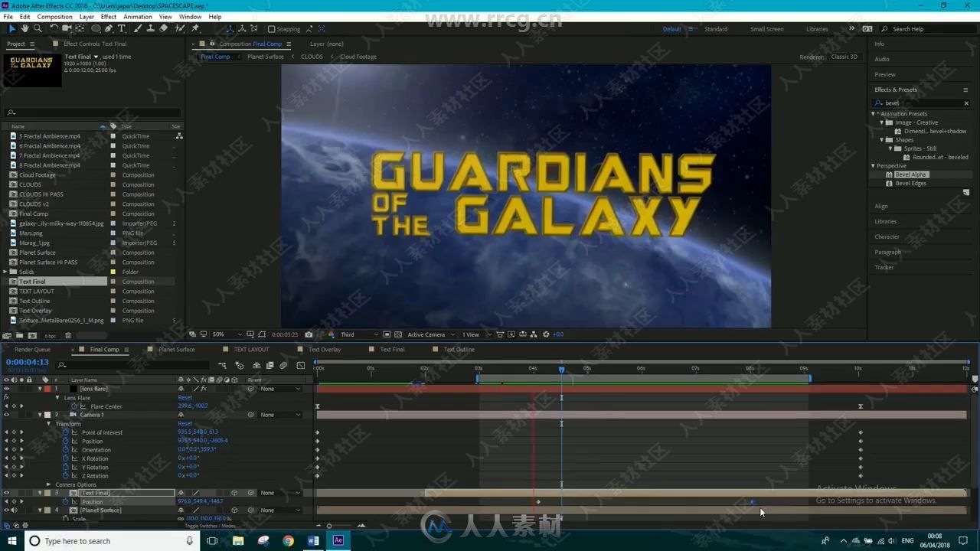This screenshot has height=551, width=980.
Task: Open the 1 View layout dropdown
Action: (475, 334)
